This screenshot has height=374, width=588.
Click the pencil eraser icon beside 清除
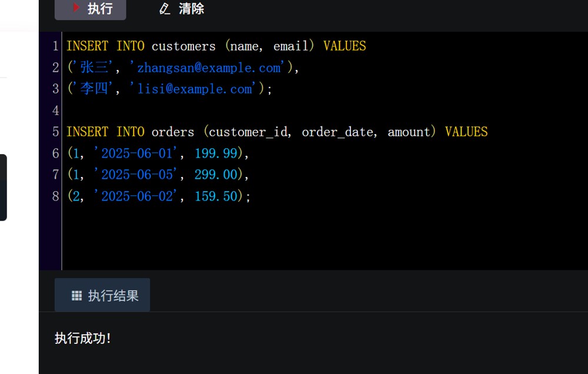pyautogui.click(x=165, y=9)
